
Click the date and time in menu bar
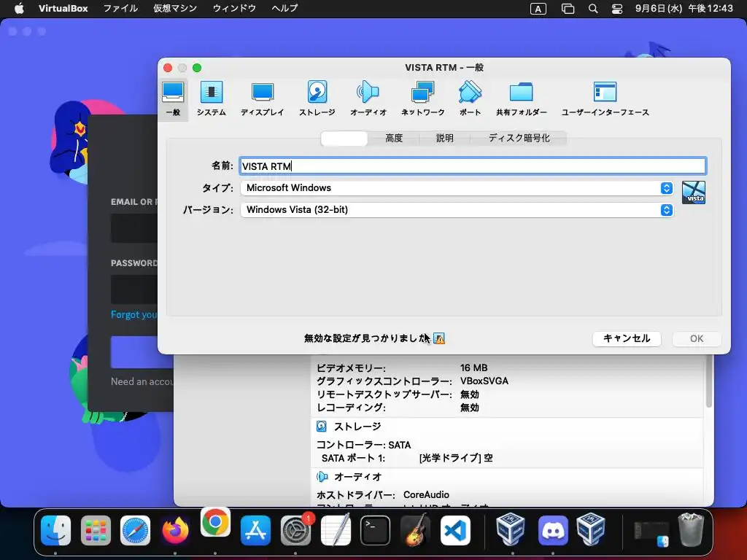(684, 9)
